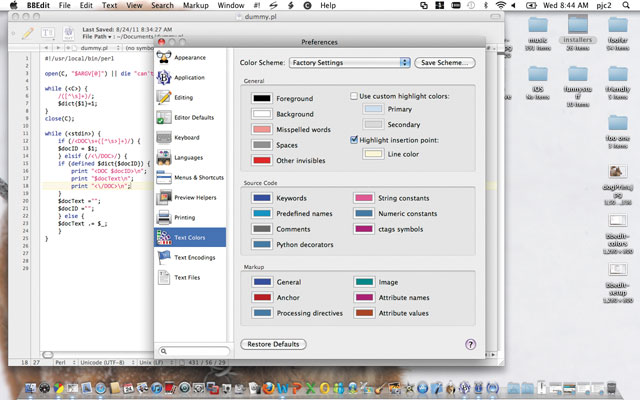640x400 pixels.
Task: Click the Background color swatch
Action: (x=262, y=114)
